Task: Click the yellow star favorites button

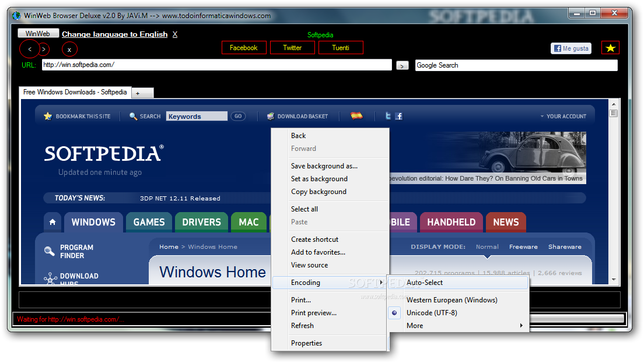Action: [x=610, y=48]
